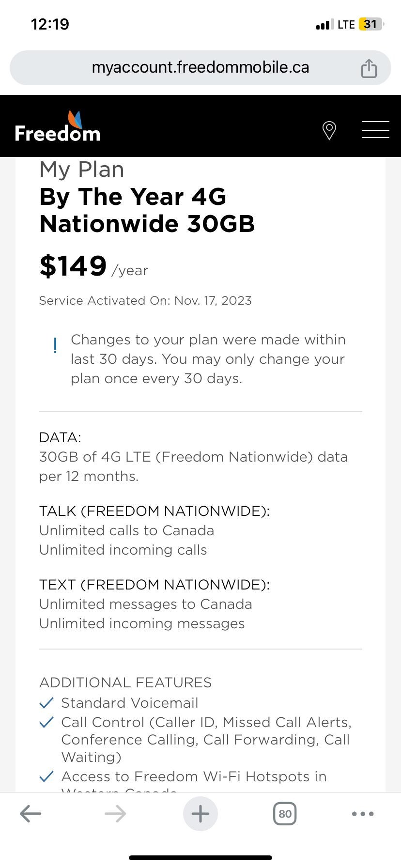Viewport: 401px width, 868px height.
Task: Navigate back with the back arrow
Action: [30, 814]
